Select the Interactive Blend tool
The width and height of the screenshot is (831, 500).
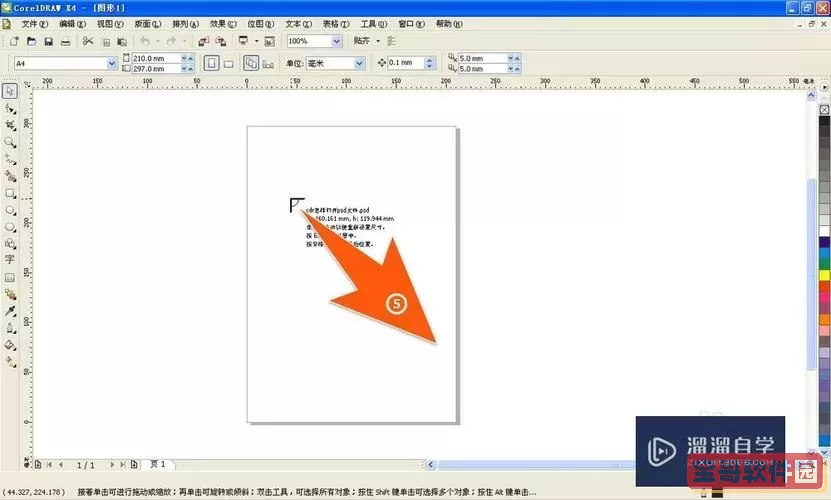tap(10, 294)
